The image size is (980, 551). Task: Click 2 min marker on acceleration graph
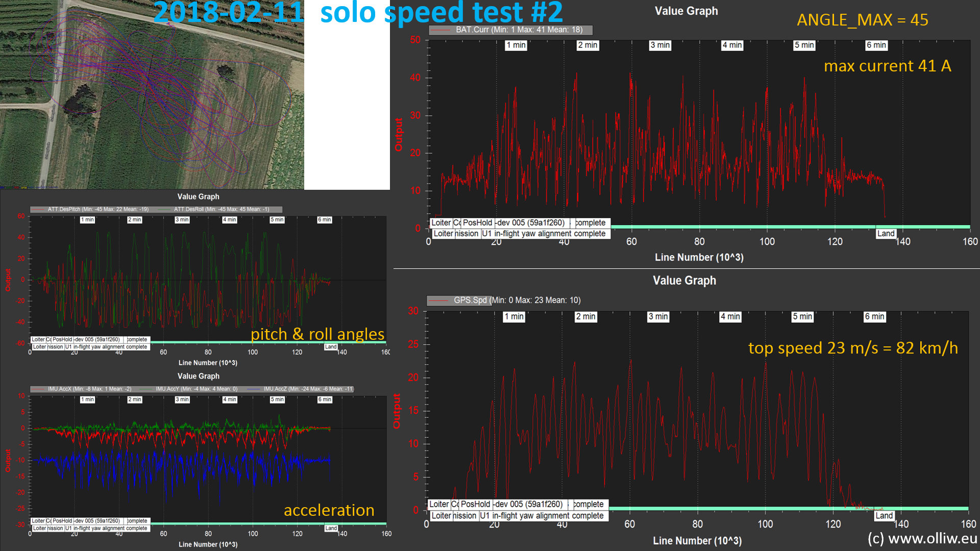134,399
